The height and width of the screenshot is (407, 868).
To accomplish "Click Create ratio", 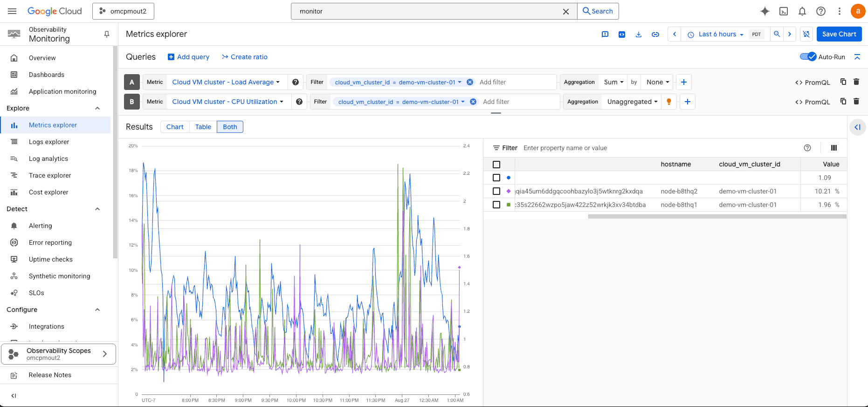I will [x=244, y=57].
